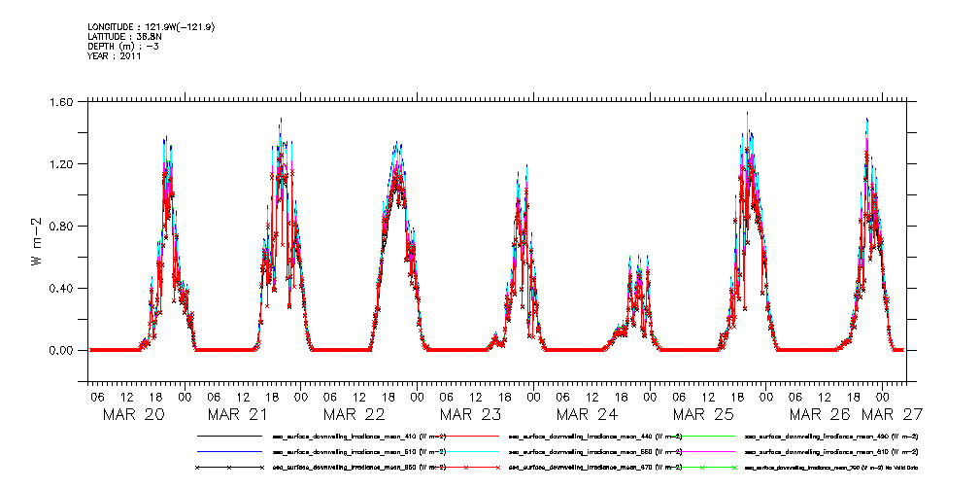Click the MAR 23 date label

477,414
